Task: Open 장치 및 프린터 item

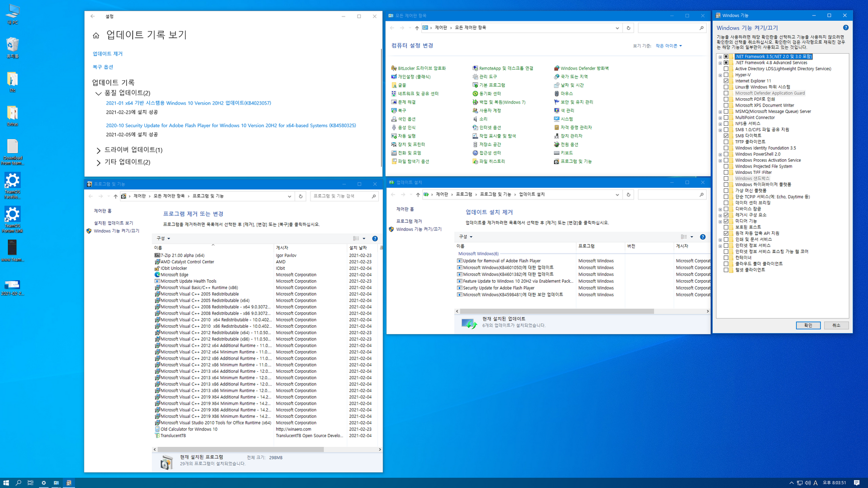Action: (x=408, y=144)
